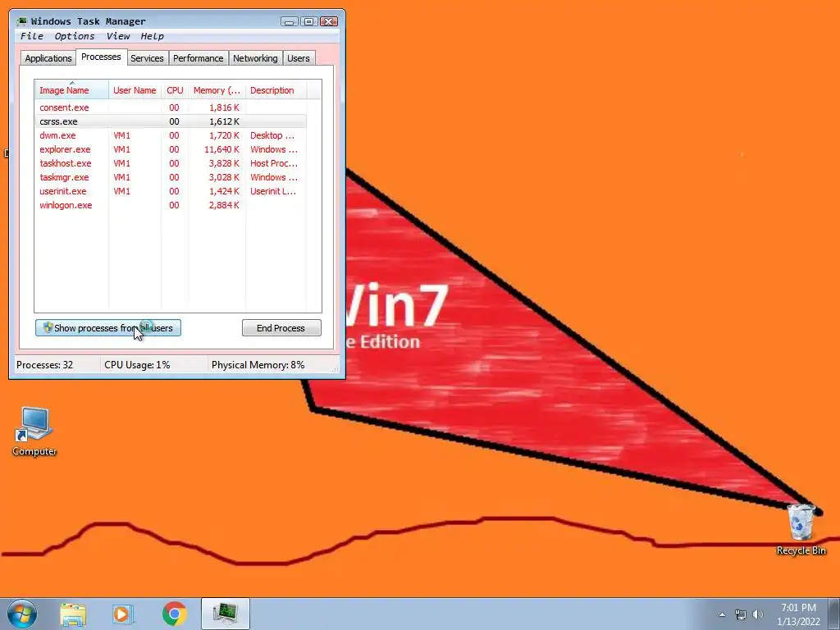Click the 11,640 K memory value
The image size is (840, 630).
[x=221, y=149]
